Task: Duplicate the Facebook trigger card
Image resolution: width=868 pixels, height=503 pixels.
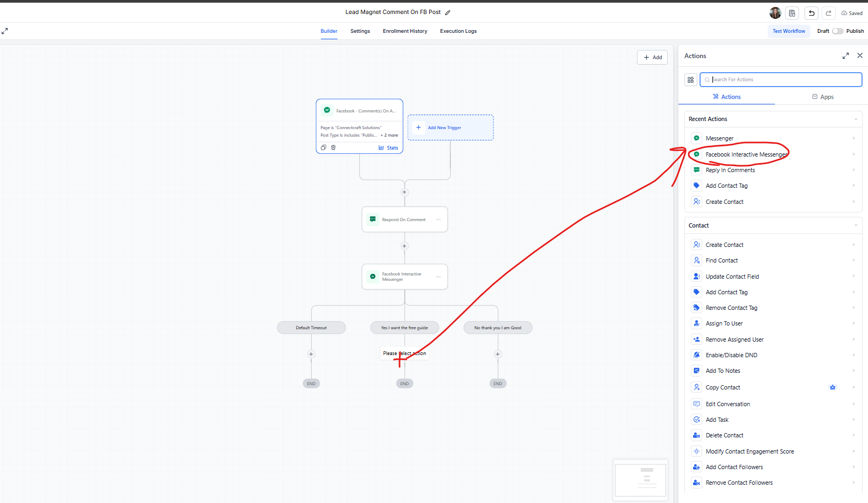Action: (324, 147)
